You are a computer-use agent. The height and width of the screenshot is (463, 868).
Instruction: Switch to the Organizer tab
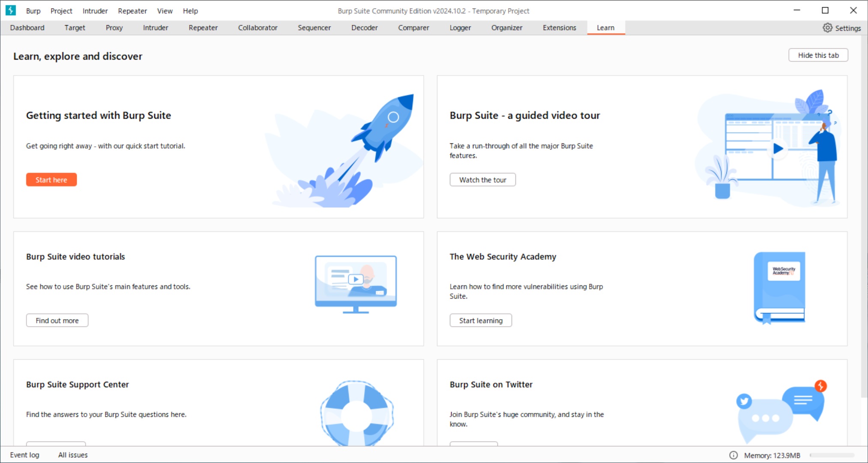pyautogui.click(x=507, y=28)
